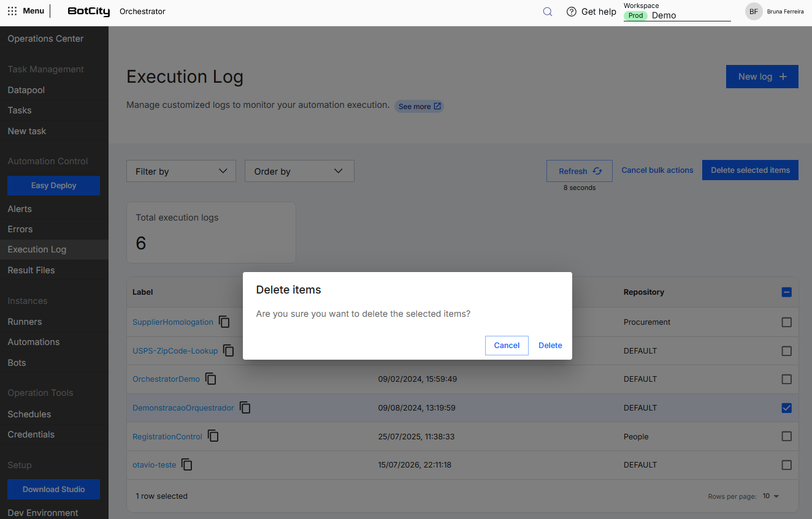
Task: Open Schedules in sidebar
Action: pos(29,414)
